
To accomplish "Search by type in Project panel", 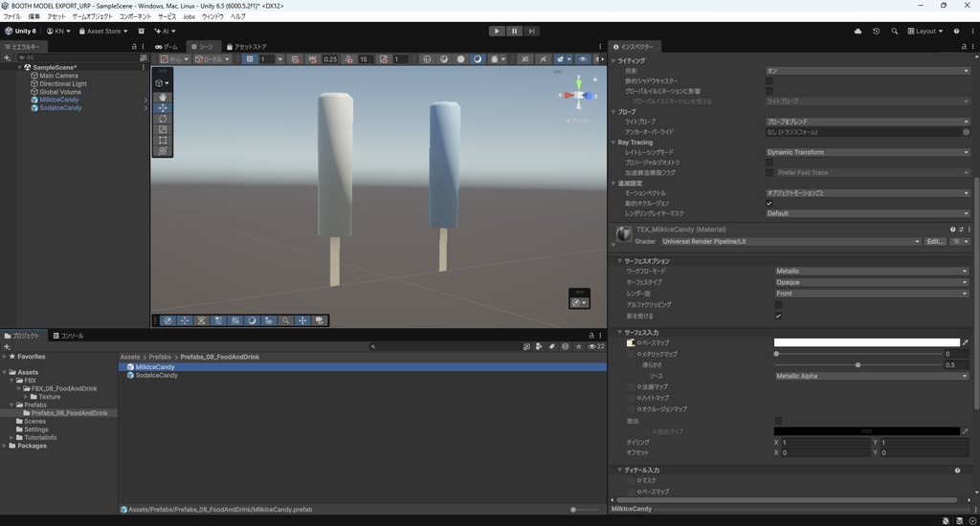I will pos(539,346).
